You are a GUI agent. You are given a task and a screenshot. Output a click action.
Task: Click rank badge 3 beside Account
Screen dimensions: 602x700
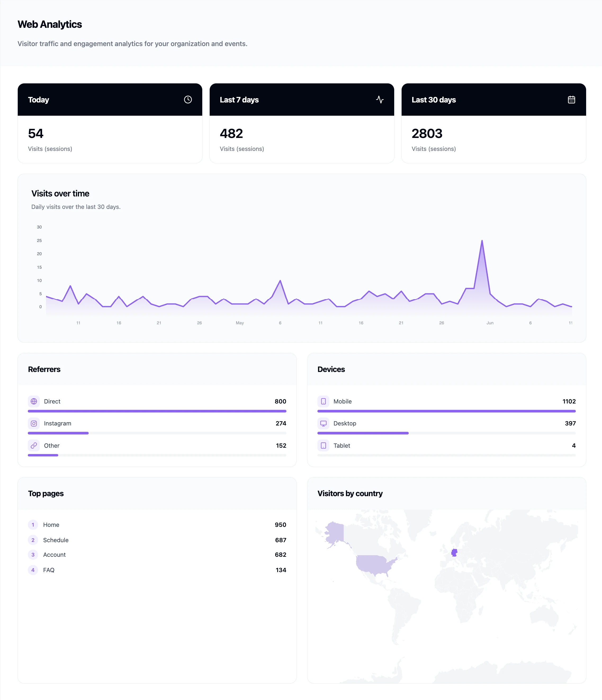(33, 555)
